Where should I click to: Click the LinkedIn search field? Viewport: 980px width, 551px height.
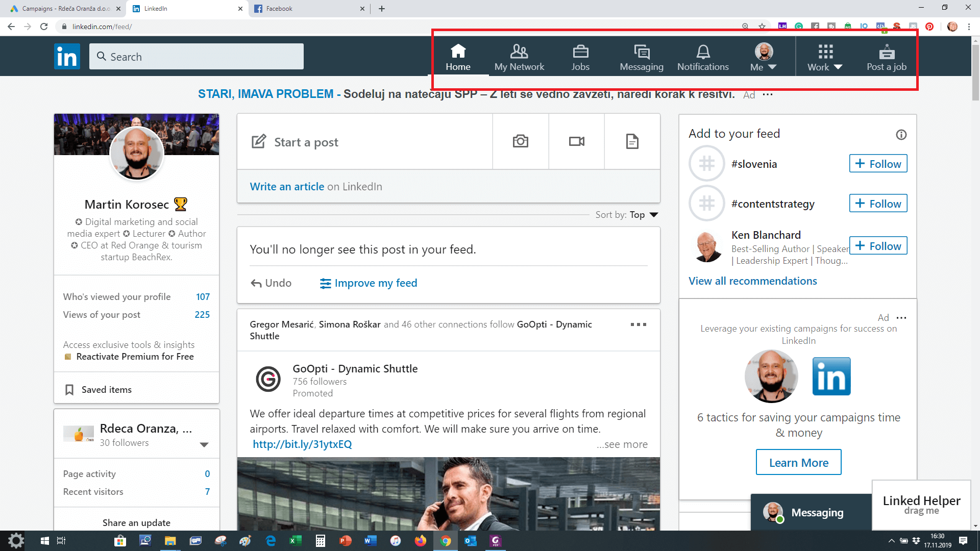[197, 57]
